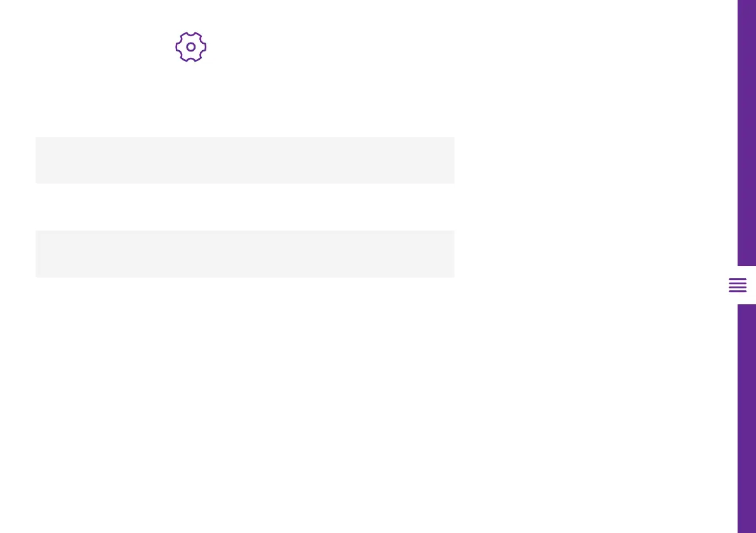This screenshot has height=533, width=756.
Task: Focus the second light gray field
Action: [x=244, y=253]
